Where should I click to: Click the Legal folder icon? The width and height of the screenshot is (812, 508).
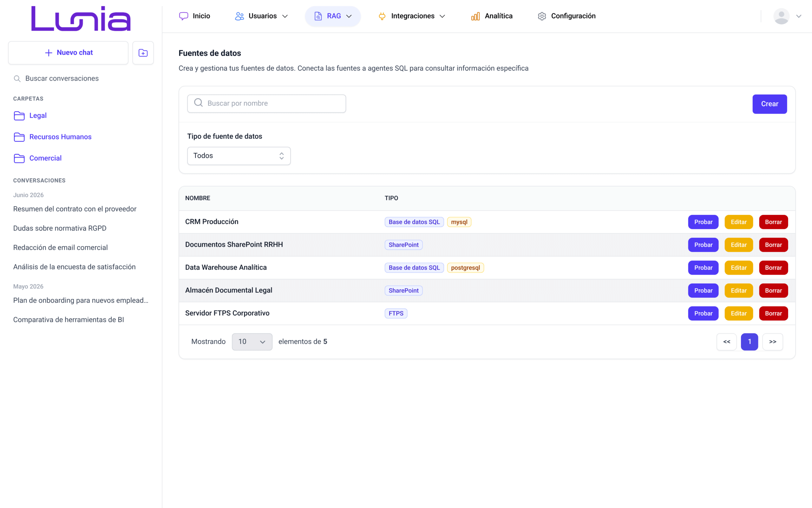tap(19, 116)
